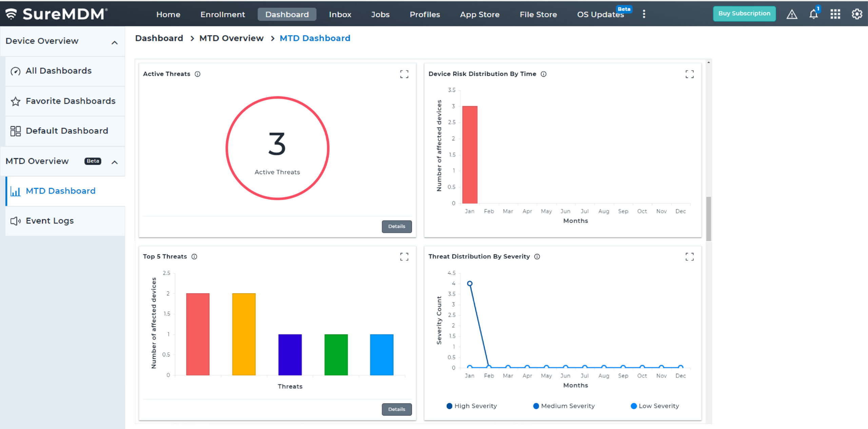Screen dimensions: 868x429
Task: Click the Beta badge beside MTD Overview
Action: click(93, 161)
